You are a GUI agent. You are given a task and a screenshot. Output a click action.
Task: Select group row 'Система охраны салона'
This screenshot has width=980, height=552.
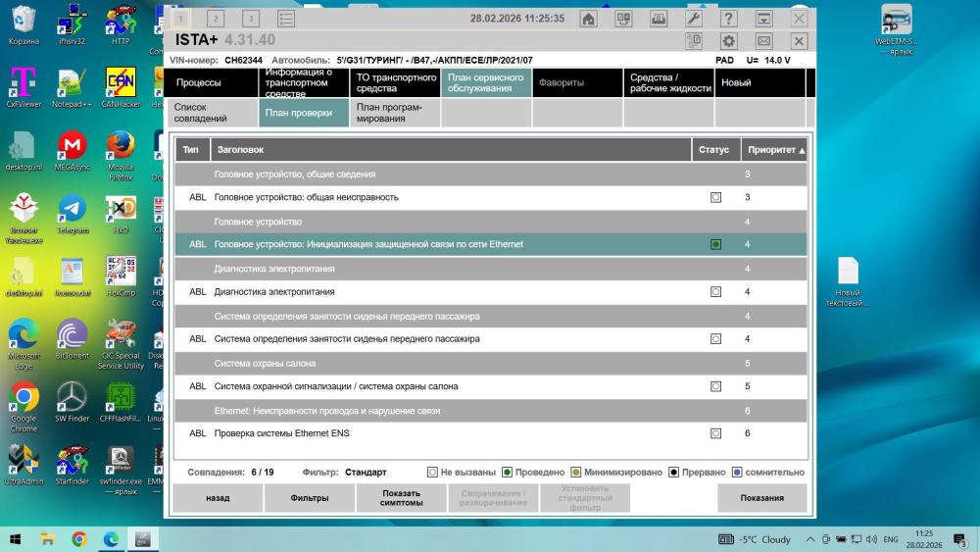click(491, 363)
